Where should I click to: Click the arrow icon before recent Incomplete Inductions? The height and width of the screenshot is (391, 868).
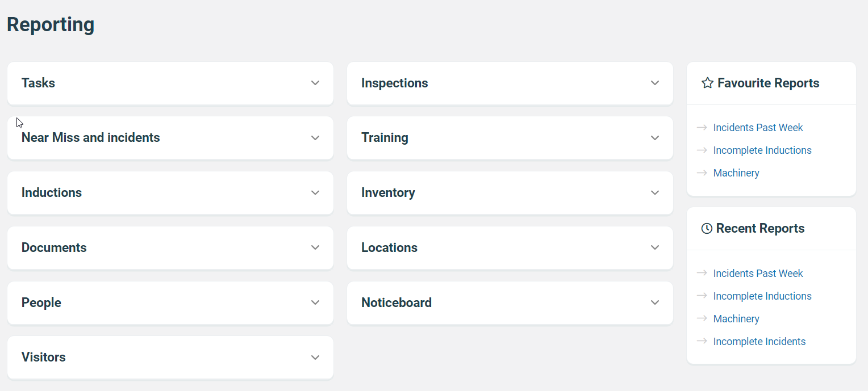[x=702, y=296]
